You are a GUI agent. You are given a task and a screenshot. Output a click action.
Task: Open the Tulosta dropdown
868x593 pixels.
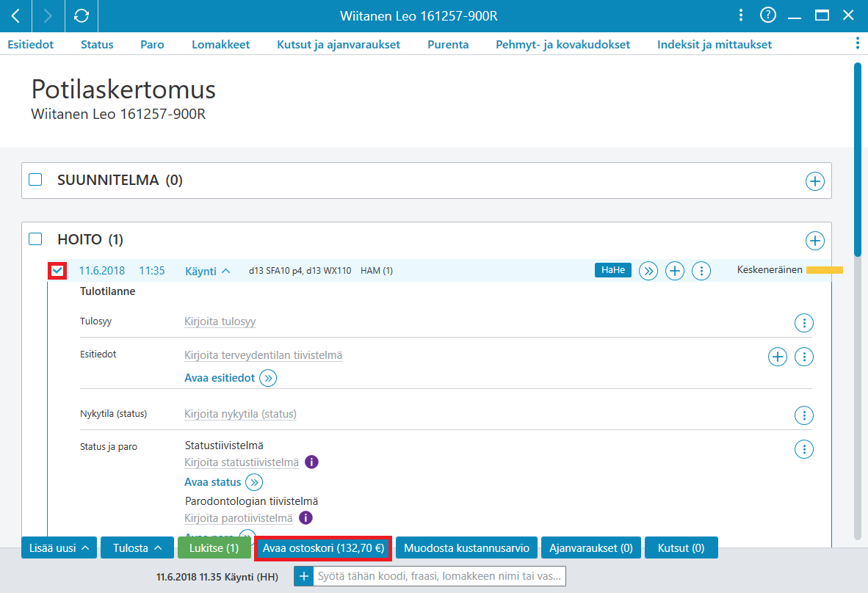[x=137, y=547]
